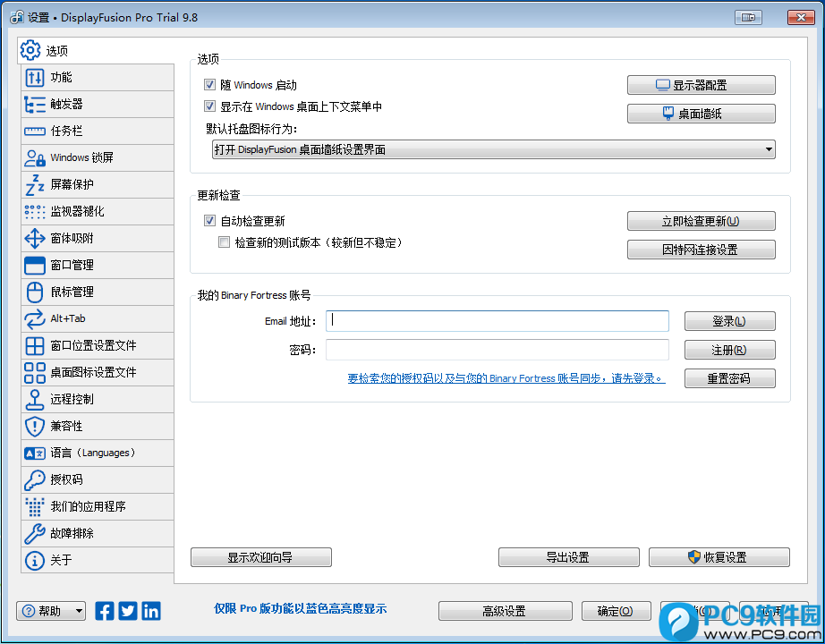The width and height of the screenshot is (825, 644).
Task: Click the Window Snapping arrows icon
Action: coord(35,238)
